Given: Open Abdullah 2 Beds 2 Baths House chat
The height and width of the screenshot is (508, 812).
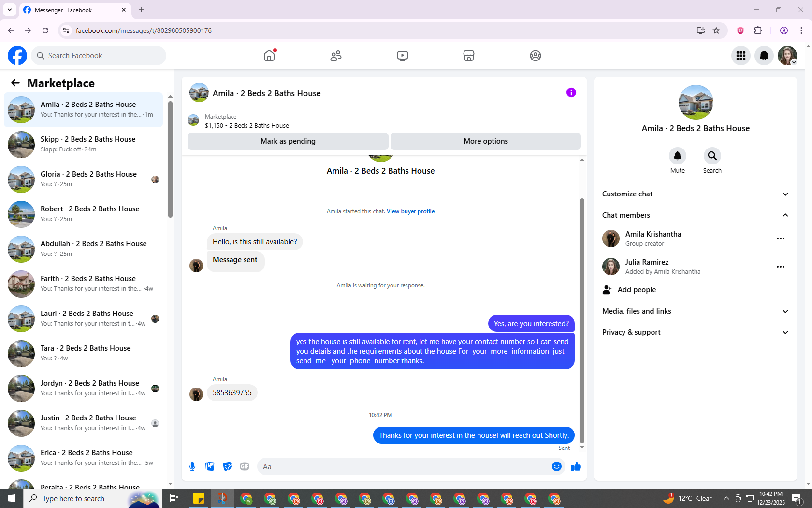Looking at the screenshot, I should 83,249.
